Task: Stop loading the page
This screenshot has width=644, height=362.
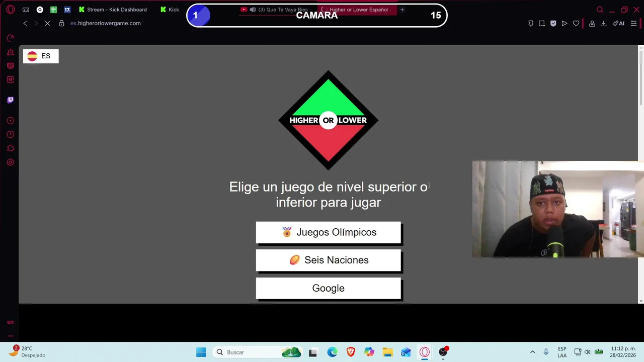Action: 47,23
